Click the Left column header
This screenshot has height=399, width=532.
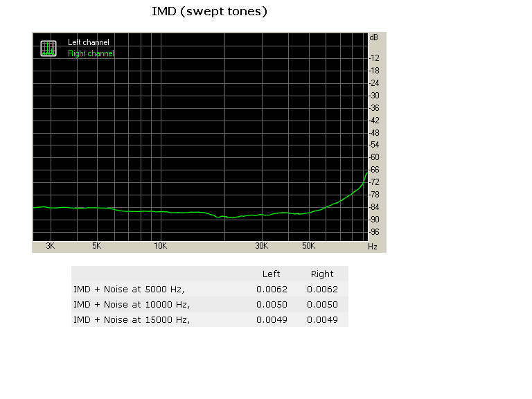click(271, 274)
